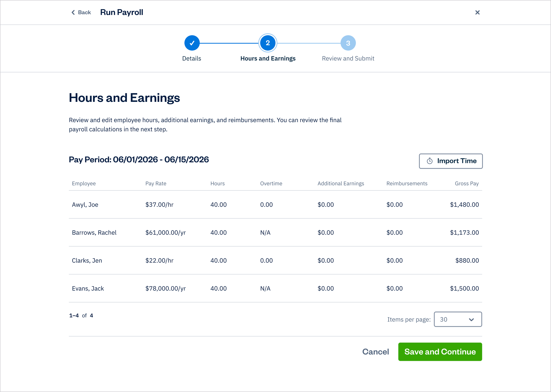The width and height of the screenshot is (551, 392).
Task: Click the Cancel link
Action: (375, 352)
